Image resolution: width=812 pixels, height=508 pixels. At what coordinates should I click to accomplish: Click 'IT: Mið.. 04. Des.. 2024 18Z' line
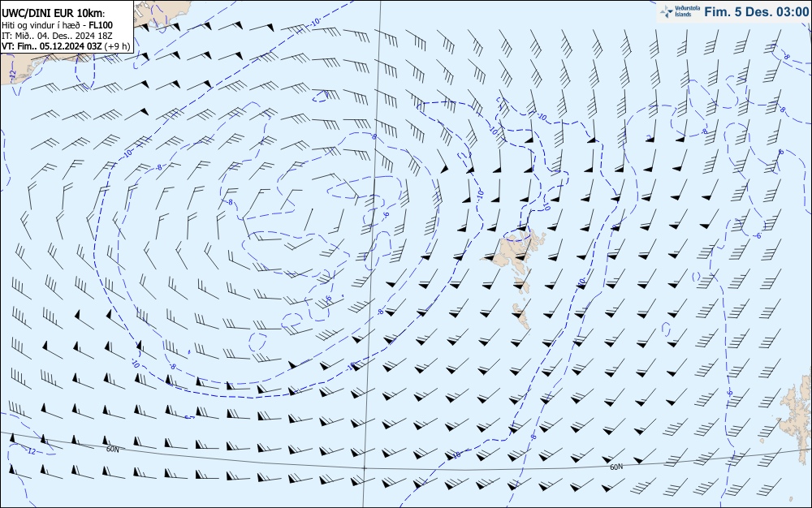point(57,36)
